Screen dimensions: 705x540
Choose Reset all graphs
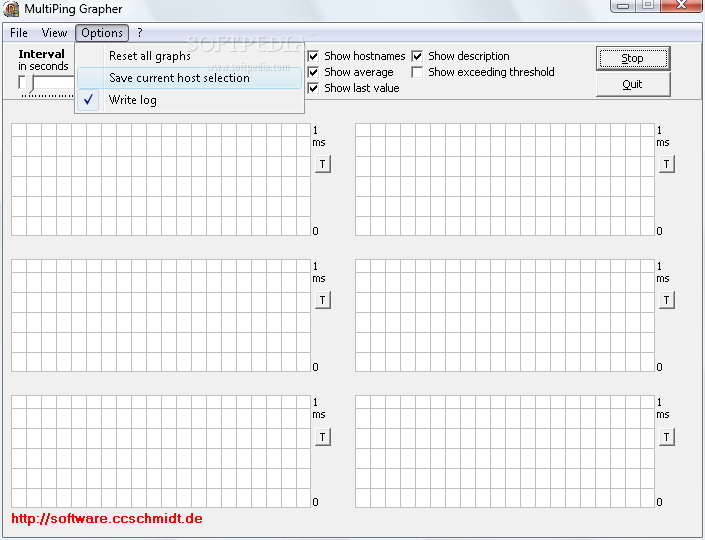tap(189, 56)
